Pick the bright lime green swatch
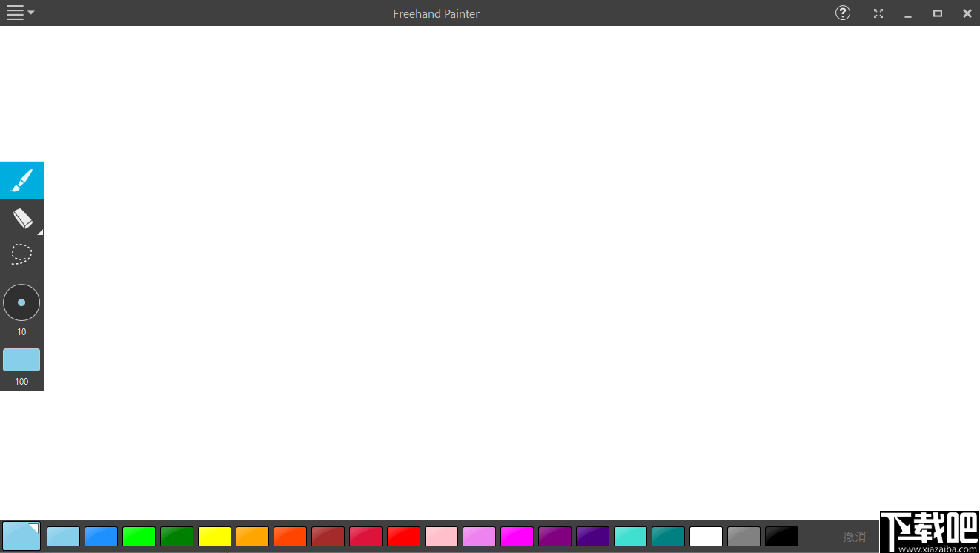The width and height of the screenshot is (980, 553). tap(139, 536)
